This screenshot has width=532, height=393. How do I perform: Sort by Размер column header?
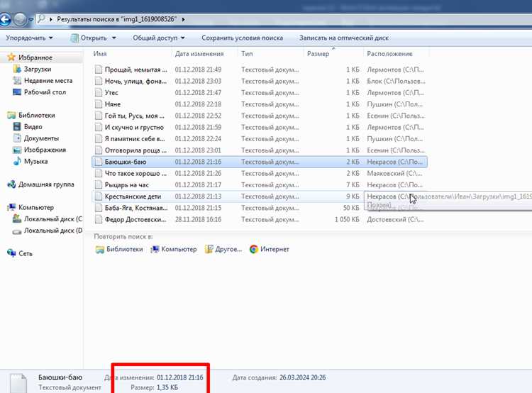(318, 54)
